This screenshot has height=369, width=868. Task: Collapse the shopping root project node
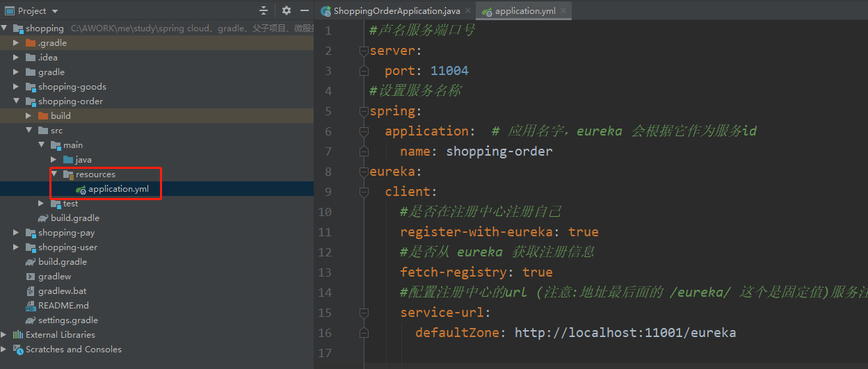(4, 28)
